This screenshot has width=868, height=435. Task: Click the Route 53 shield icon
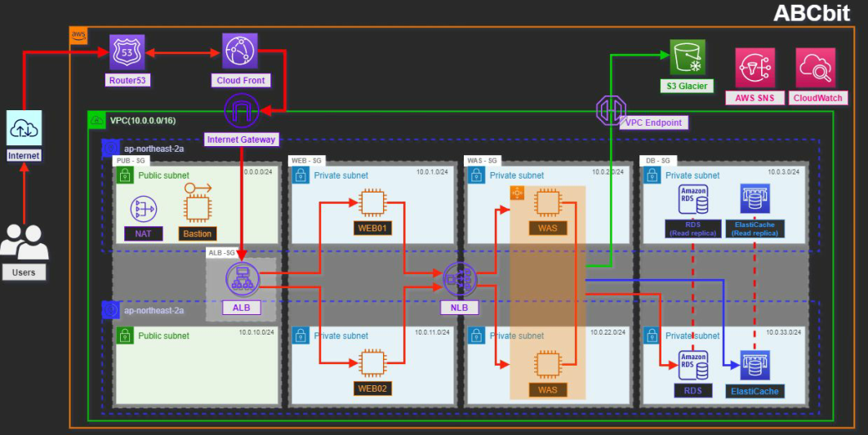point(127,52)
